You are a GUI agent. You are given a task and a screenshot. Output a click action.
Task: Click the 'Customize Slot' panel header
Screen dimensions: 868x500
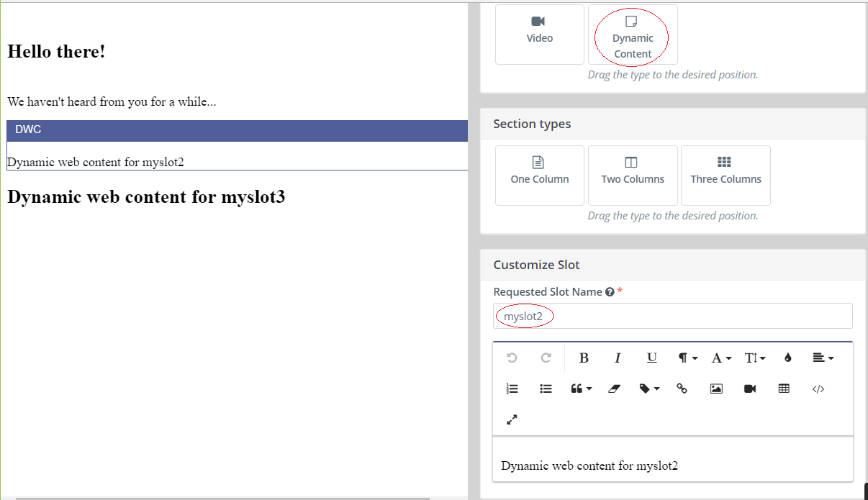point(673,265)
